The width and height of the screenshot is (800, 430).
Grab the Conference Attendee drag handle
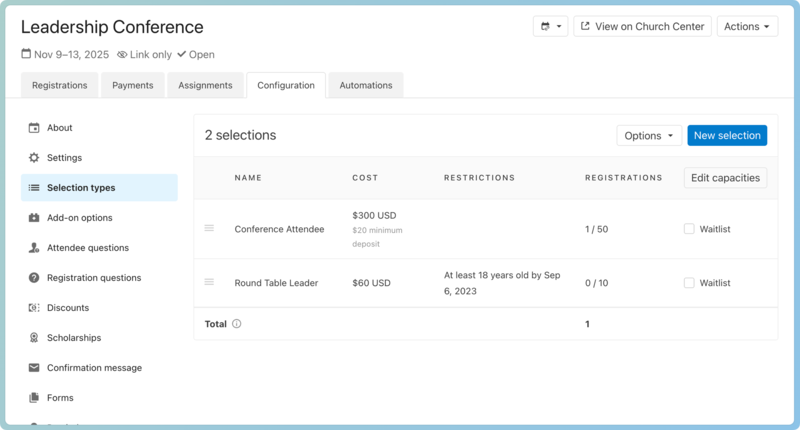[x=209, y=229]
